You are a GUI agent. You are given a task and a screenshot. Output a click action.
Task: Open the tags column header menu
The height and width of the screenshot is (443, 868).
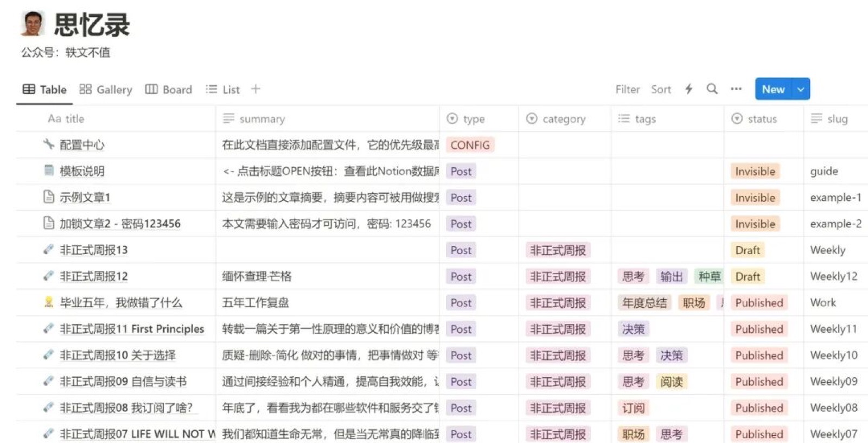click(667, 119)
